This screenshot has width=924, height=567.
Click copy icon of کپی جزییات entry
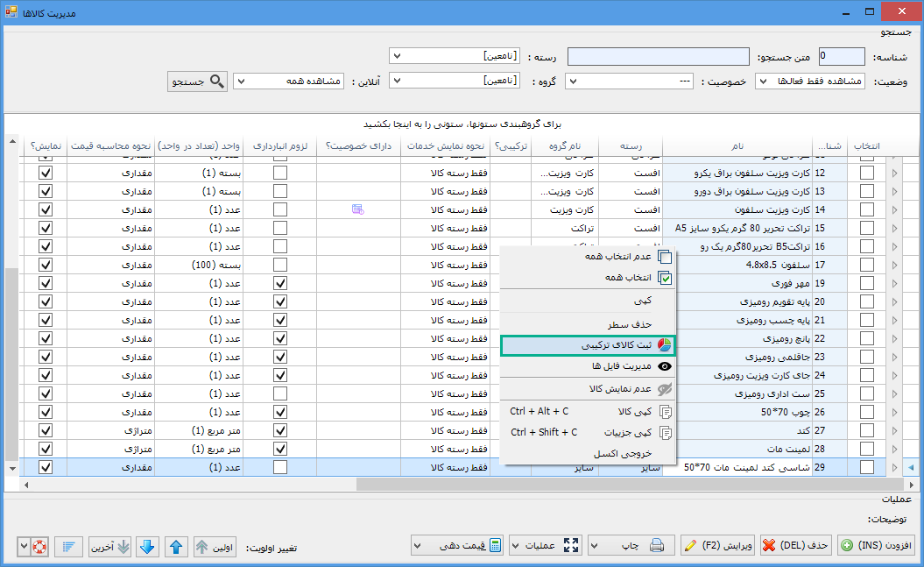(666, 433)
